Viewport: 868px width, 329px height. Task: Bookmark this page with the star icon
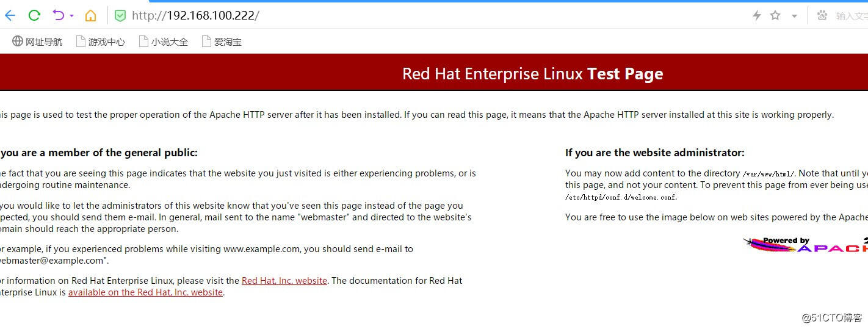pos(775,16)
